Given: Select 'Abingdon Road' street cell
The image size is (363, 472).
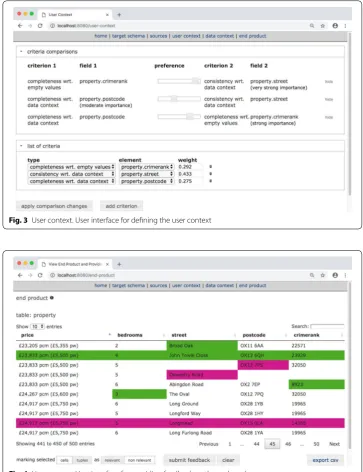Looking at the screenshot, I should [x=202, y=384].
